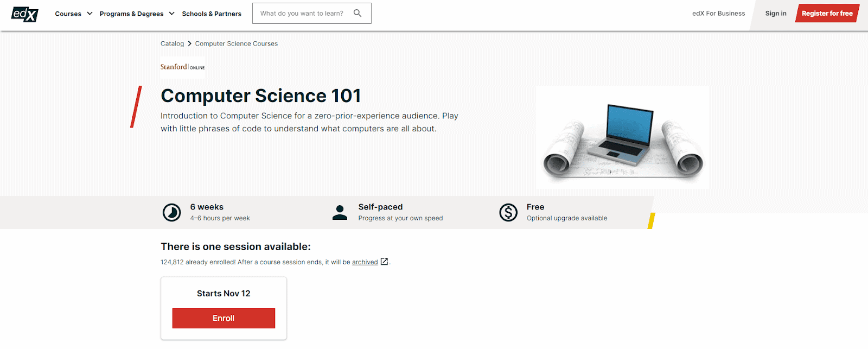Click the external link icon after archived
The height and width of the screenshot is (349, 868).
pyautogui.click(x=384, y=262)
